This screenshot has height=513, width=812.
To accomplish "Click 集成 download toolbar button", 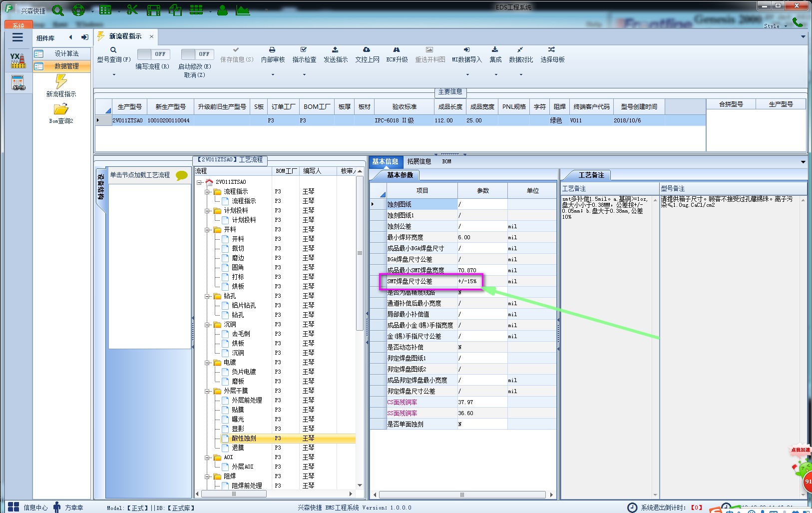I will 495,55.
